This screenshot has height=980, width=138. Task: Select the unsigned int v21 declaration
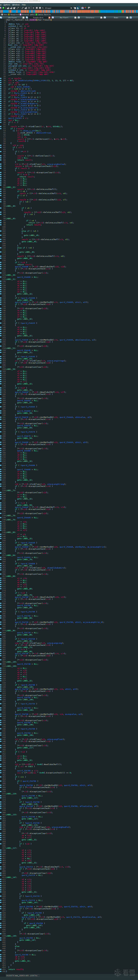[x=31, y=66]
